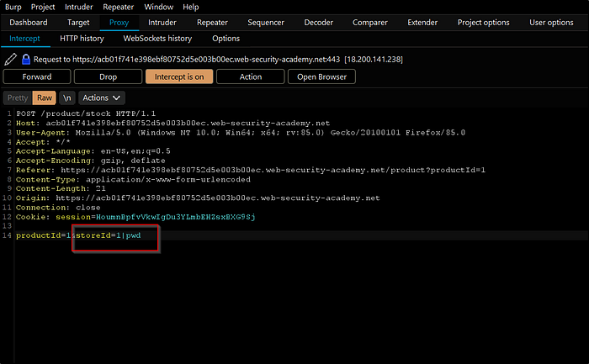Image resolution: width=589 pixels, height=364 pixels.
Task: Click the Host header line
Action: (172, 123)
